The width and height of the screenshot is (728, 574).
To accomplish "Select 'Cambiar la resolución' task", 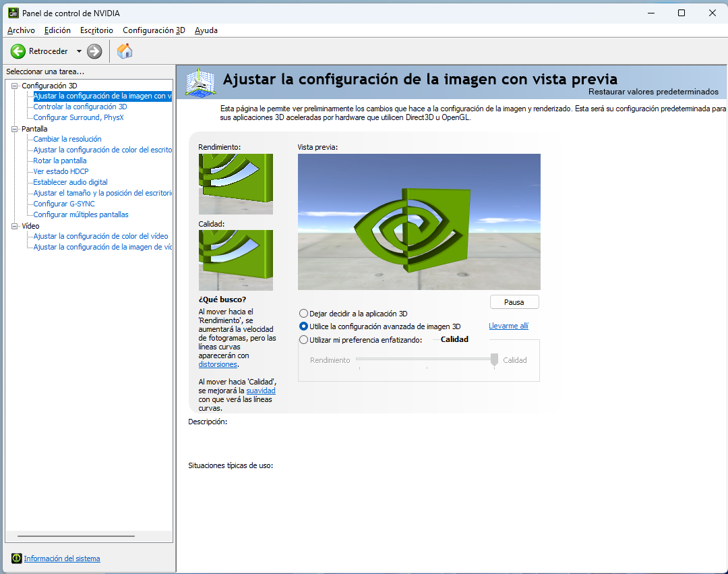I will point(67,139).
